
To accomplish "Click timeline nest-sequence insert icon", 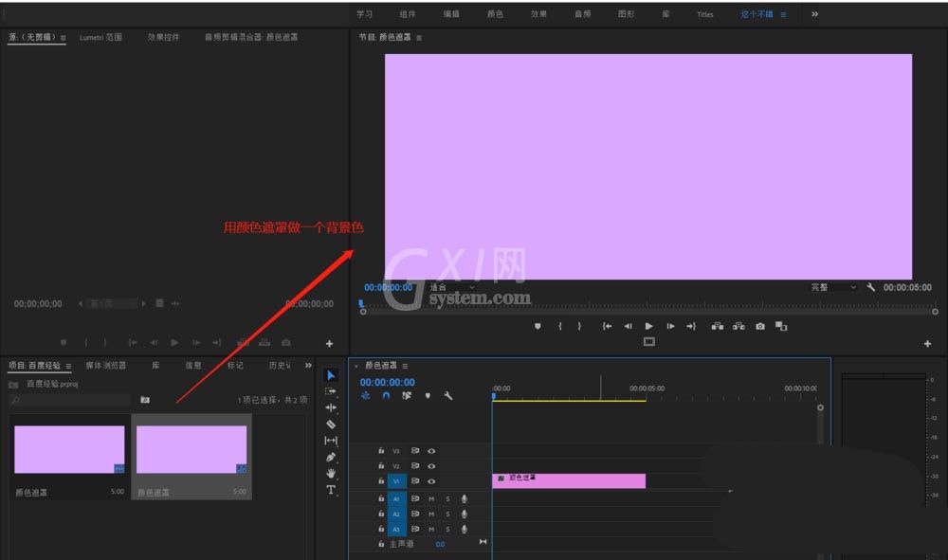I will (365, 396).
